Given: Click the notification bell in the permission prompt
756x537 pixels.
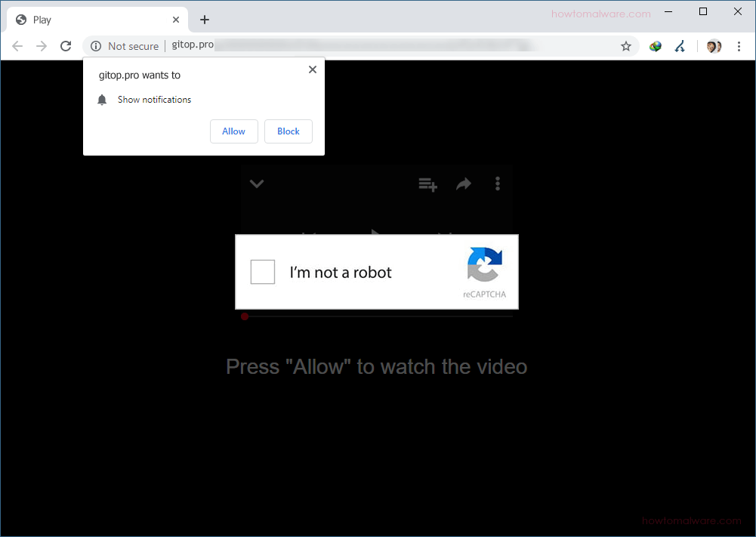Looking at the screenshot, I should 102,99.
